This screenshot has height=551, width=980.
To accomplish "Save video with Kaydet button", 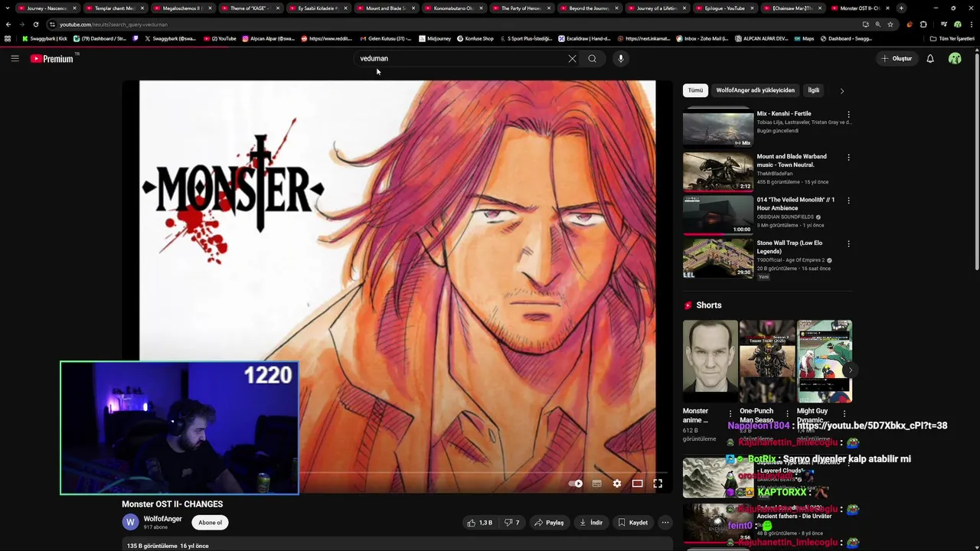I will click(x=632, y=523).
